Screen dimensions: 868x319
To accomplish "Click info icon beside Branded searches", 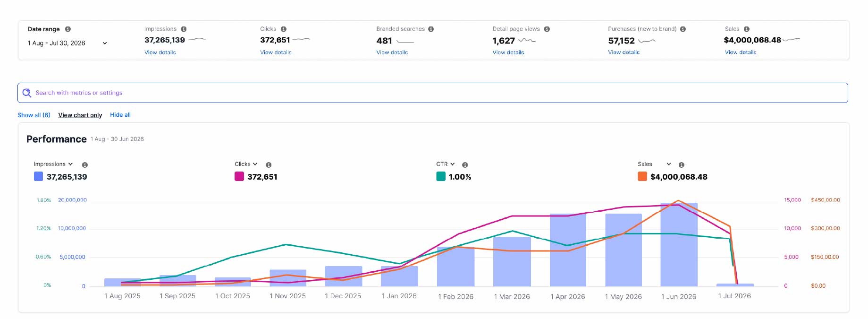I will point(431,29).
